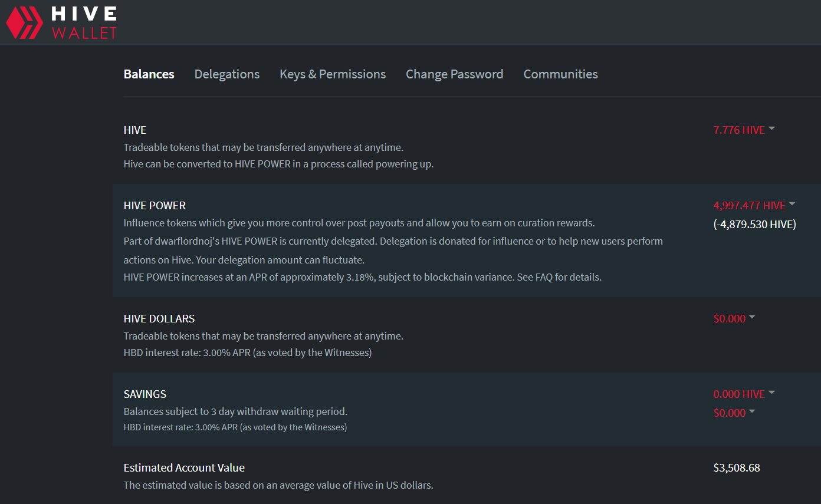Select the HIVE DOLLARS heading
The width and height of the screenshot is (821, 504).
click(x=159, y=319)
